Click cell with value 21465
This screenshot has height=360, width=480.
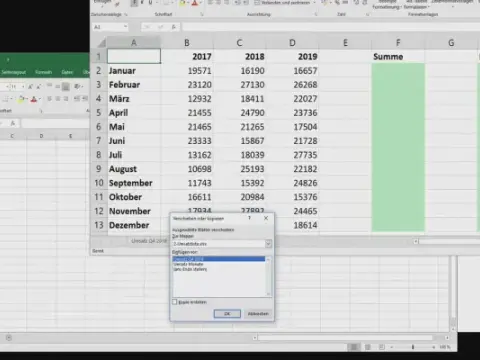(187, 127)
